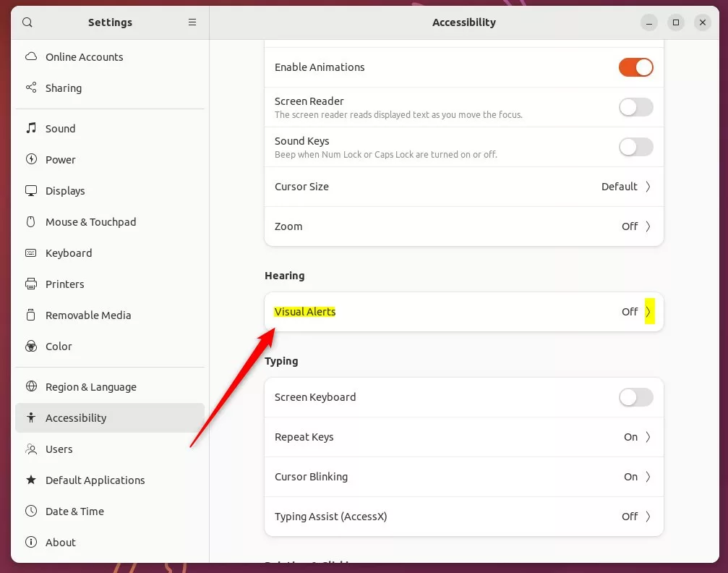
Task: Click the Default value for Cursor Size
Action: point(620,187)
